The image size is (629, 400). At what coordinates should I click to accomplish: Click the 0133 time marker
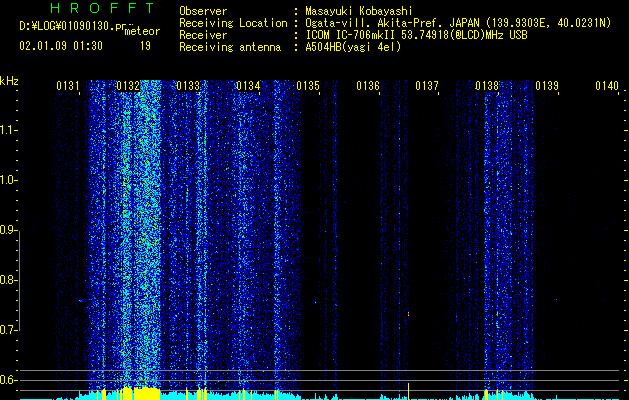188,86
